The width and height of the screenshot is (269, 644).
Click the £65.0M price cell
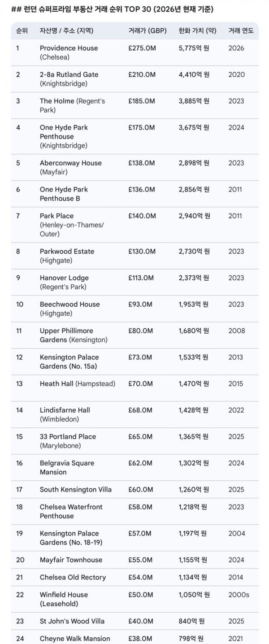140,436
